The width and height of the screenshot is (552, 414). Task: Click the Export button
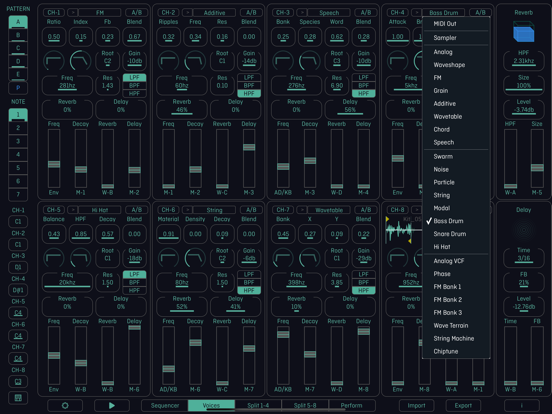(x=463, y=405)
